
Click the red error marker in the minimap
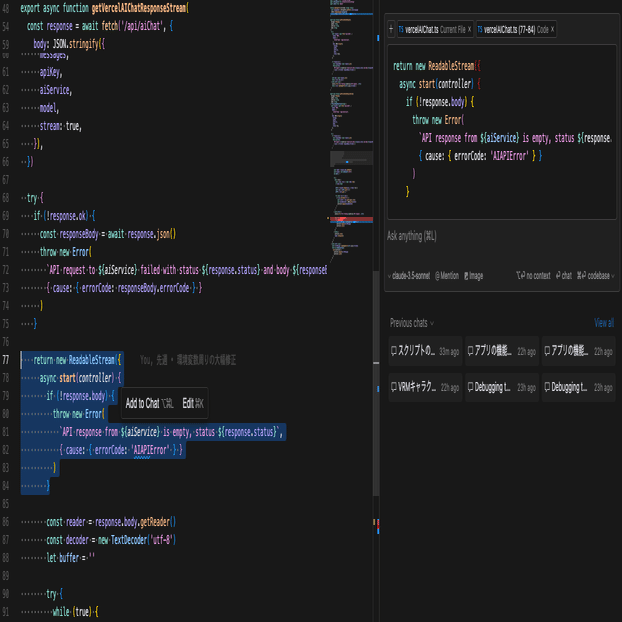351,219
